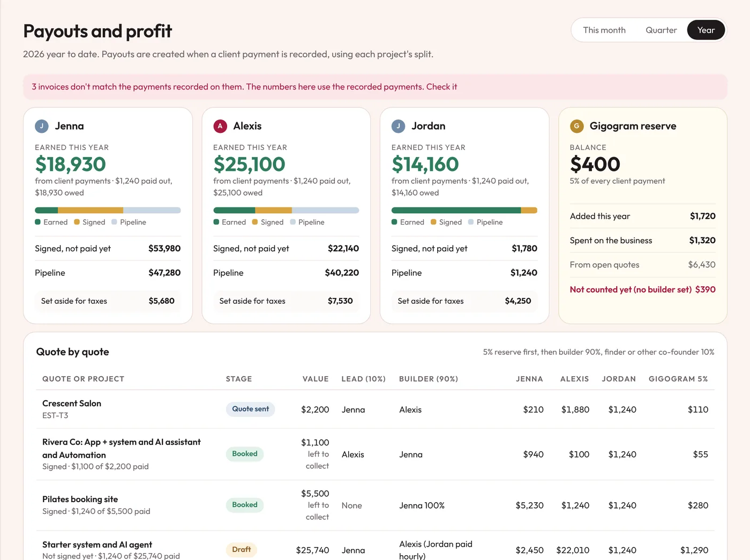Click the Gigogram reserve badge icon
This screenshot has width=750, height=560.
coord(577,126)
